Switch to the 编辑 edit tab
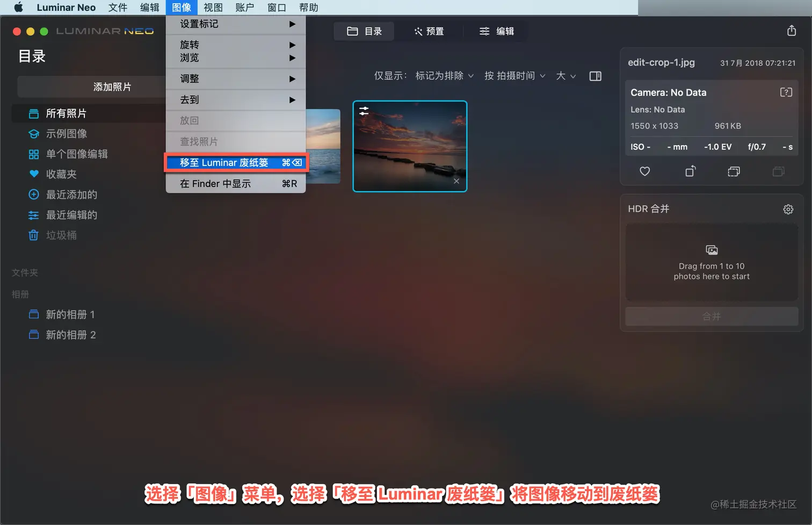 (496, 31)
